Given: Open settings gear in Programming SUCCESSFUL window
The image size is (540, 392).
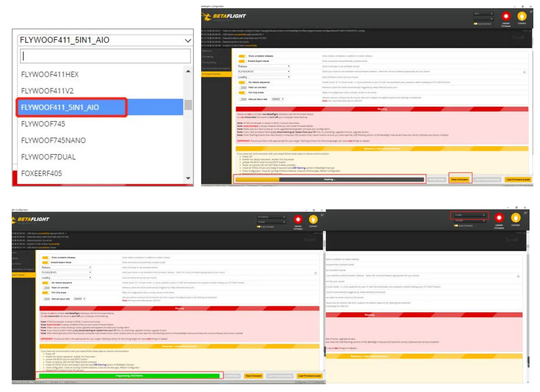Looking at the screenshot, I should coord(322,215).
